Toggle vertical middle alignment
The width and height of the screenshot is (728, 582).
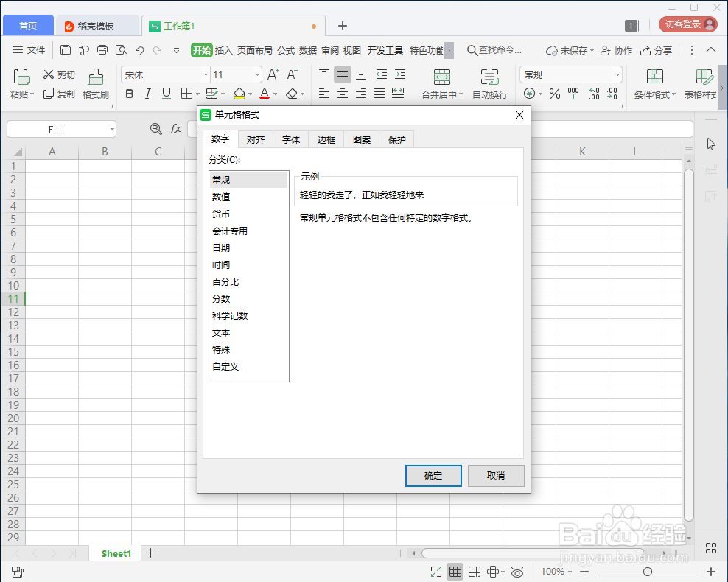(x=342, y=74)
